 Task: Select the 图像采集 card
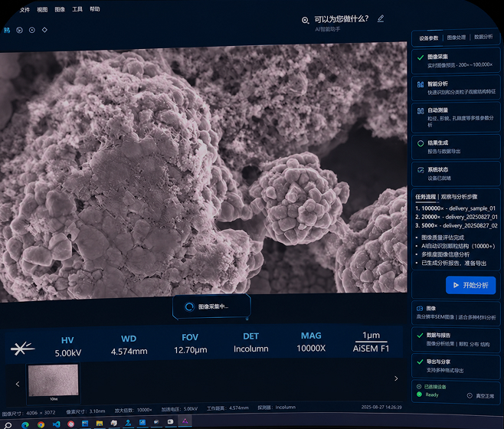[x=456, y=61]
